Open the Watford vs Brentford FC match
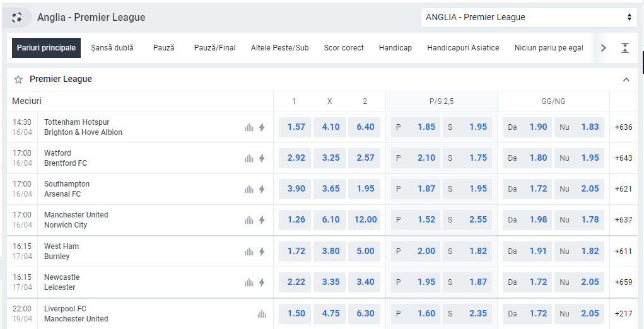 coord(66,158)
